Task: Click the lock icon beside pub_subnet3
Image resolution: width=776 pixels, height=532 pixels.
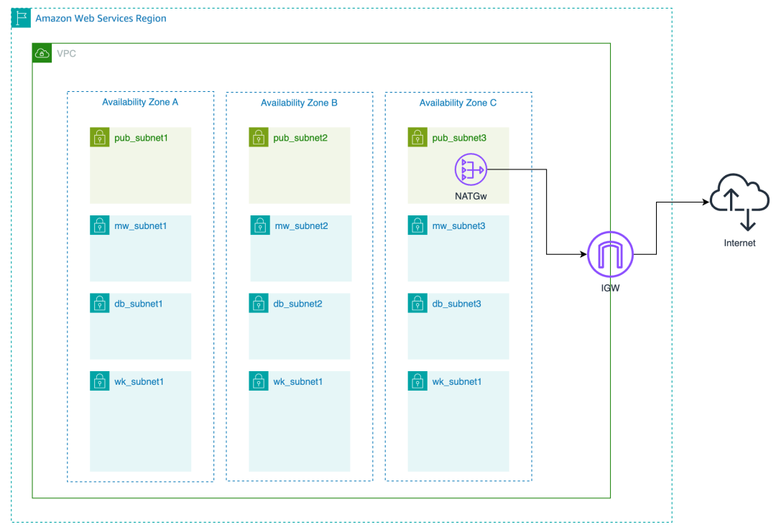Action: coord(417,137)
